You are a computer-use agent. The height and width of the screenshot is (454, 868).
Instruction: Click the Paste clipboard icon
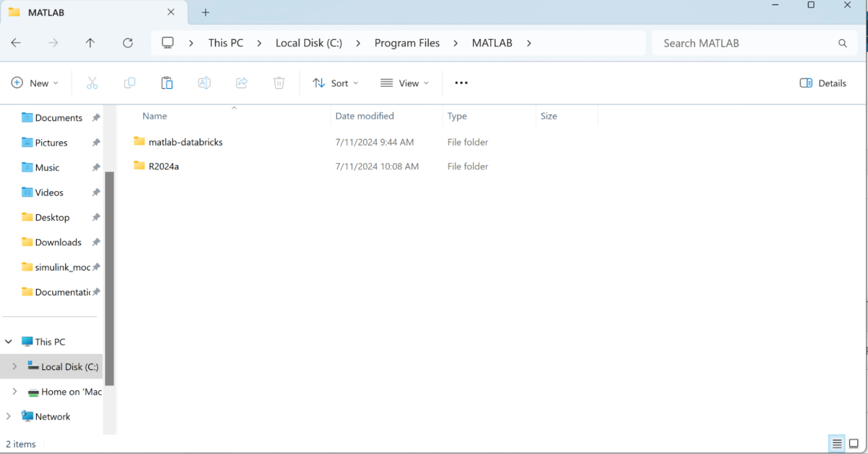tap(167, 83)
